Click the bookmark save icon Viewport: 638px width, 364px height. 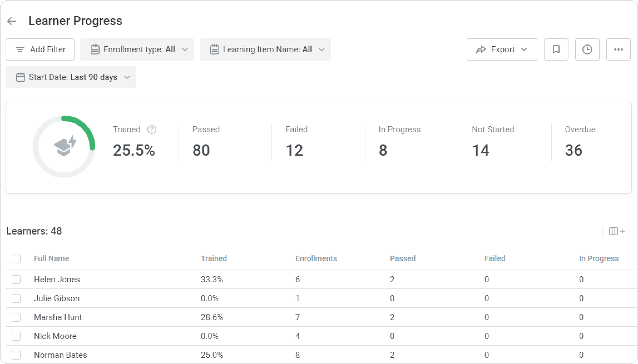coord(556,49)
